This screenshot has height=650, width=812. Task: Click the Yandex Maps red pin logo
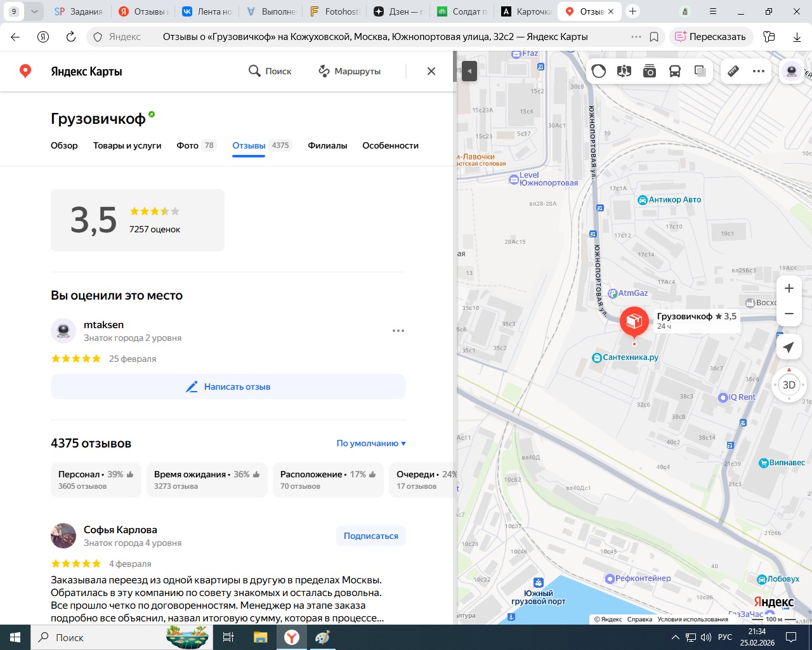coord(25,71)
